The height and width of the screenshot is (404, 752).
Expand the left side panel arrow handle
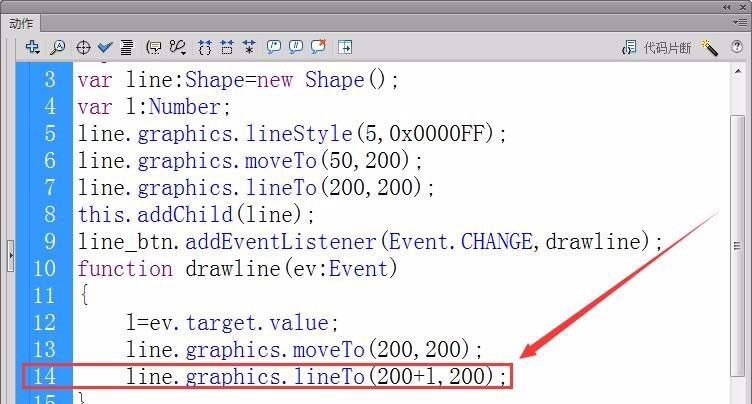[x=11, y=256]
